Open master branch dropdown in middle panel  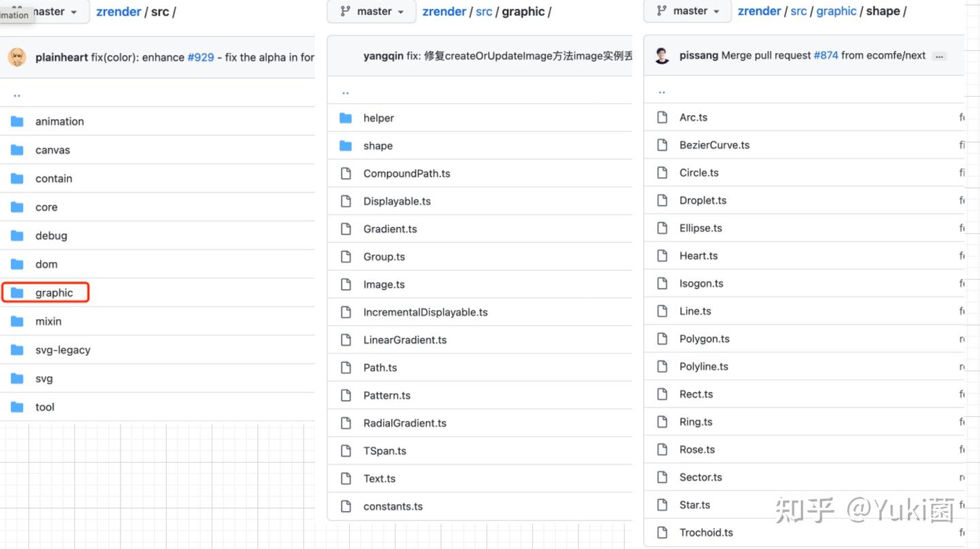(x=372, y=12)
